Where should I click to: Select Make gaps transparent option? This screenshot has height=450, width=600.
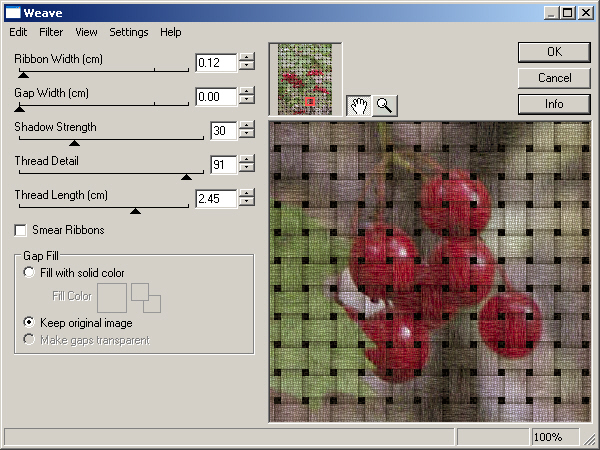(x=29, y=339)
